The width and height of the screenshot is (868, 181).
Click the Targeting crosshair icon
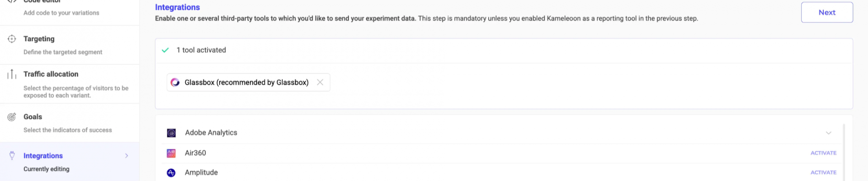12,39
